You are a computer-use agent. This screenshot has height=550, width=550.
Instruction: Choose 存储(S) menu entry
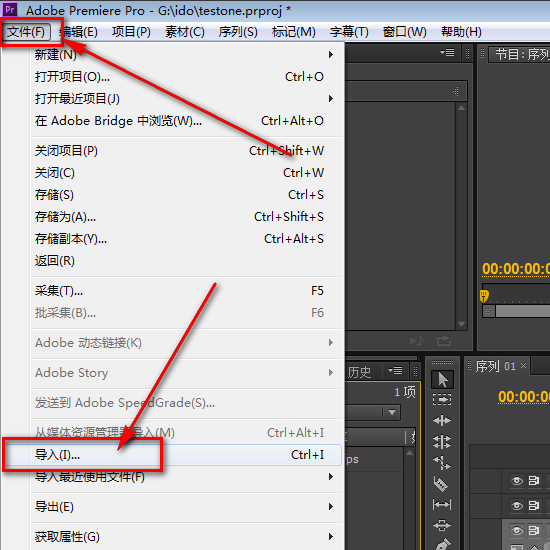pyautogui.click(x=186, y=195)
